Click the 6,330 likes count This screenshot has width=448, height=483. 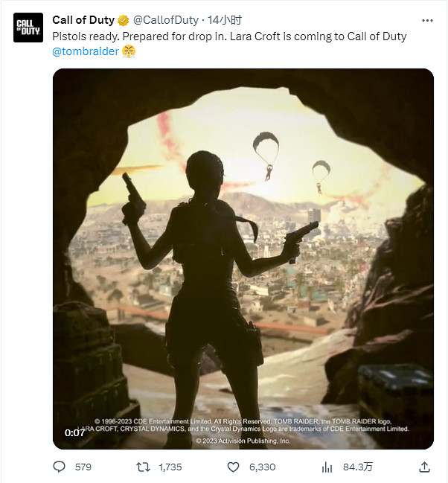point(261,467)
